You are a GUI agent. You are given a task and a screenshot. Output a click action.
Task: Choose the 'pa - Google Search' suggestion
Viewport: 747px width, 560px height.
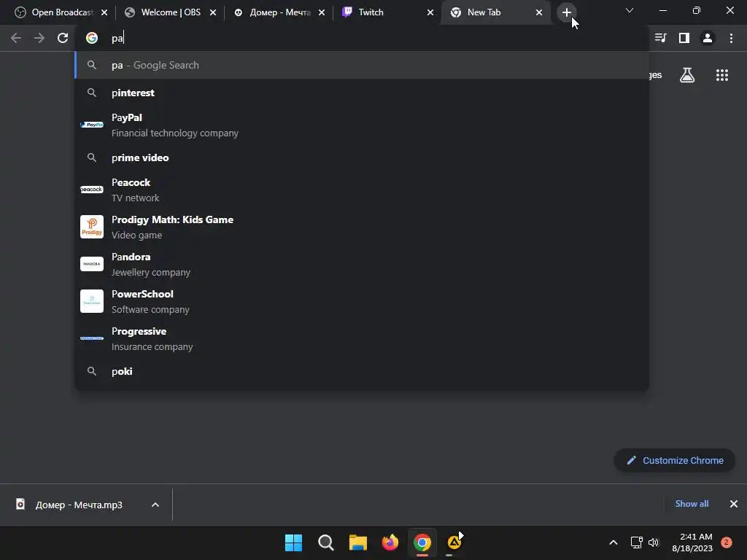[x=362, y=65]
